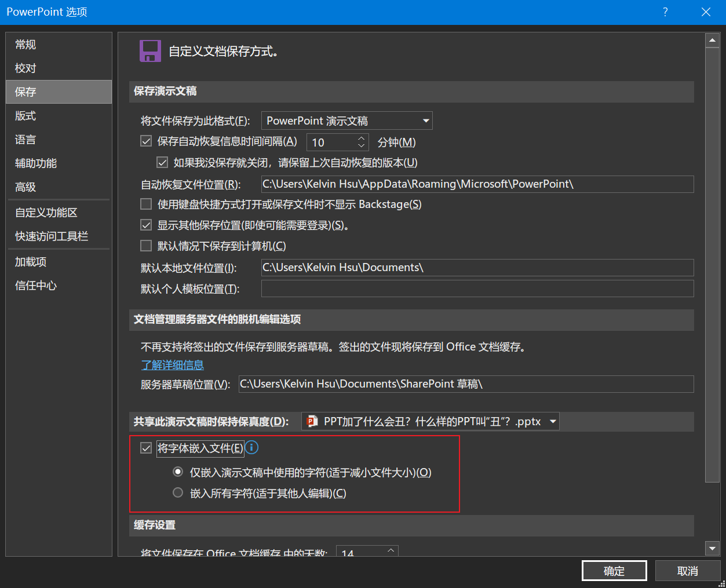Select the 保存 options category

pos(59,92)
